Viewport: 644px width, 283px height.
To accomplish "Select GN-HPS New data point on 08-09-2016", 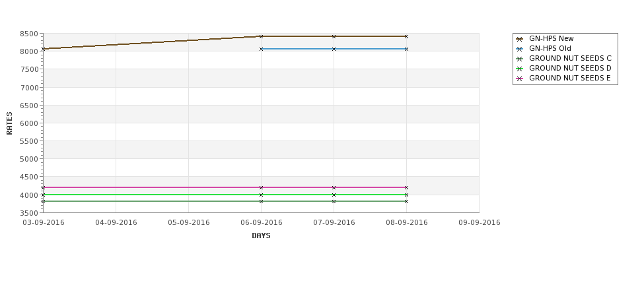I will (407, 36).
